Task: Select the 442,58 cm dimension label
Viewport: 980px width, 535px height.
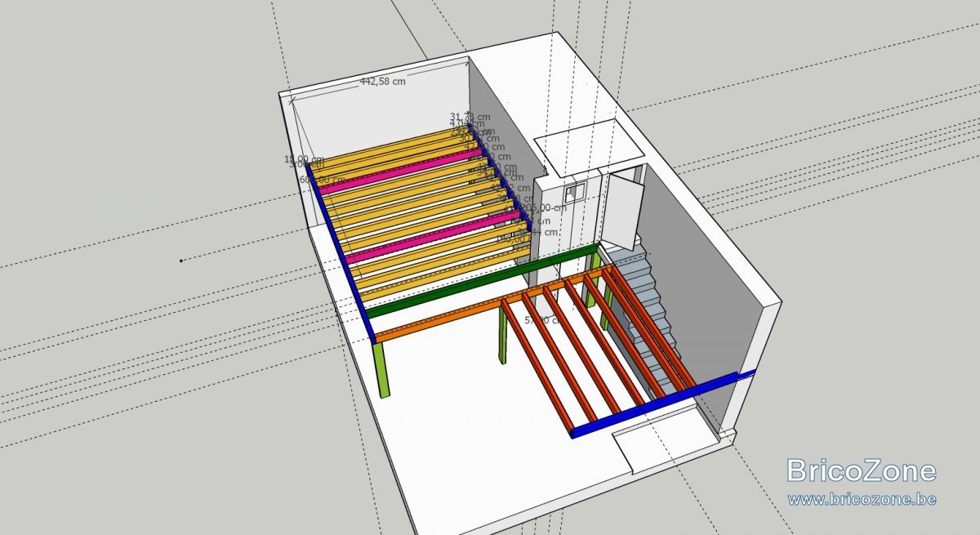Action: 383,81
